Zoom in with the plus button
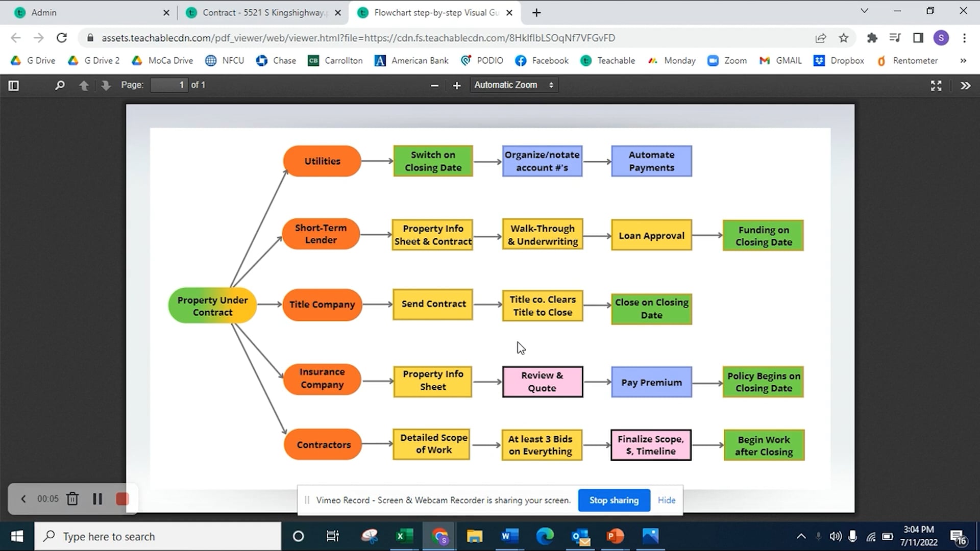Viewport: 980px width, 551px height. point(457,86)
